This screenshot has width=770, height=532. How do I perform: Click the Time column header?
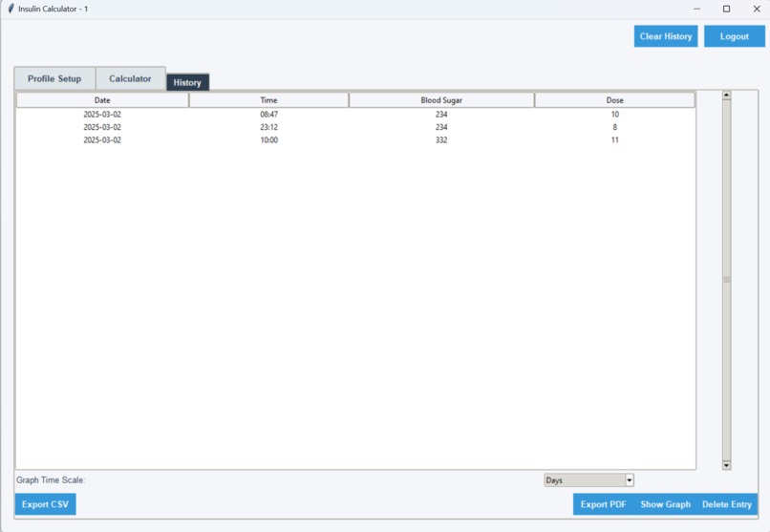268,100
